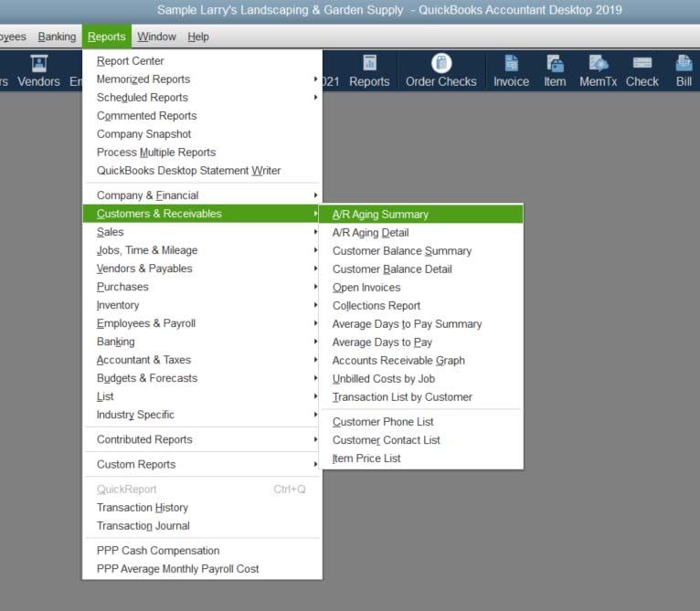Expand Memorized Reports submenu
The width and height of the screenshot is (700, 611).
point(202,79)
